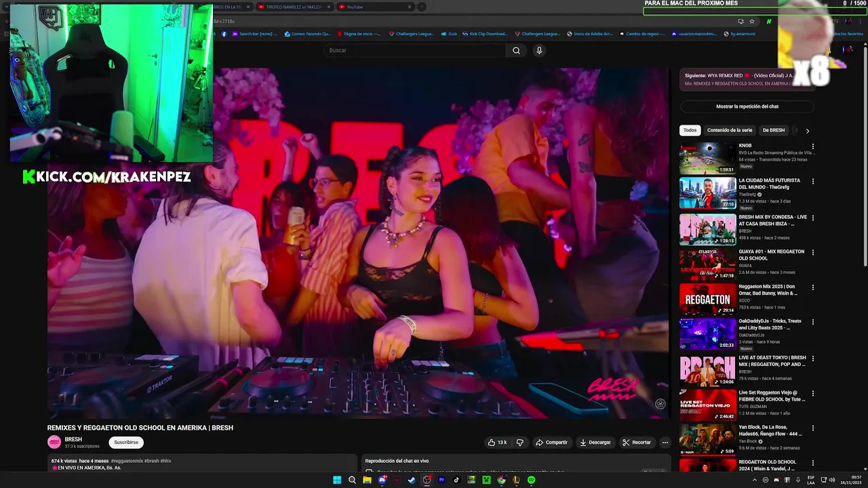
Task: Click into YouTube Buscar search field
Action: pyautogui.click(x=415, y=50)
